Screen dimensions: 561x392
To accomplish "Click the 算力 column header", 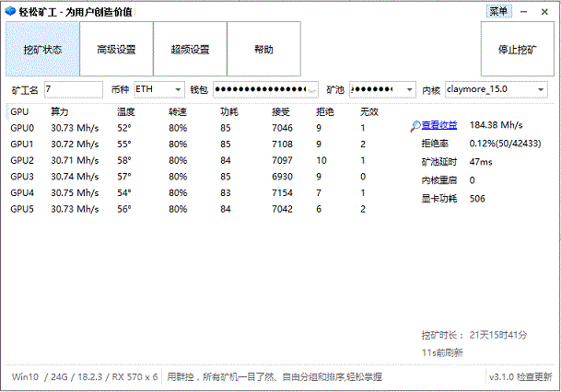I will 60,111.
